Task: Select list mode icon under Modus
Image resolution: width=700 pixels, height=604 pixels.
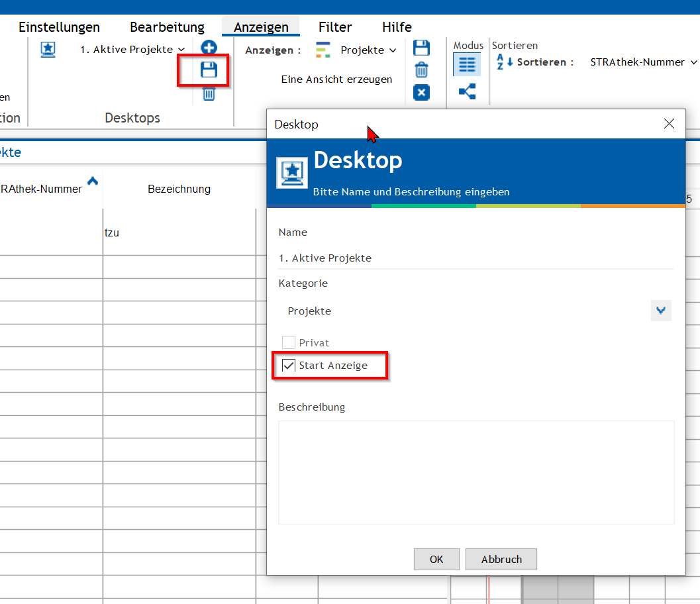Action: pos(467,64)
